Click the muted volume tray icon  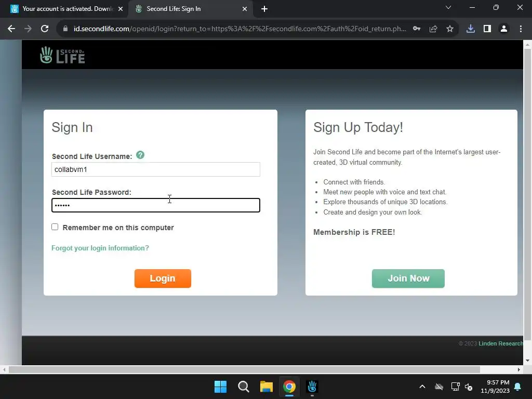469,387
